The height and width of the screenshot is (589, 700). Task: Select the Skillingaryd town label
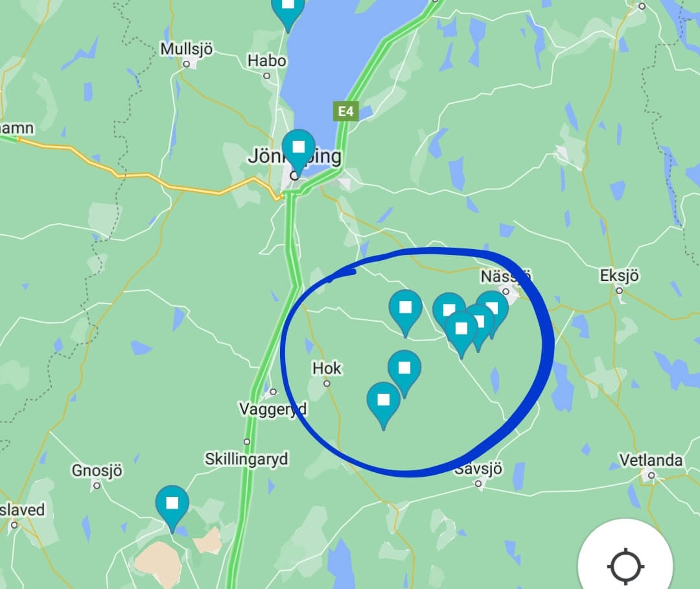pos(246,459)
